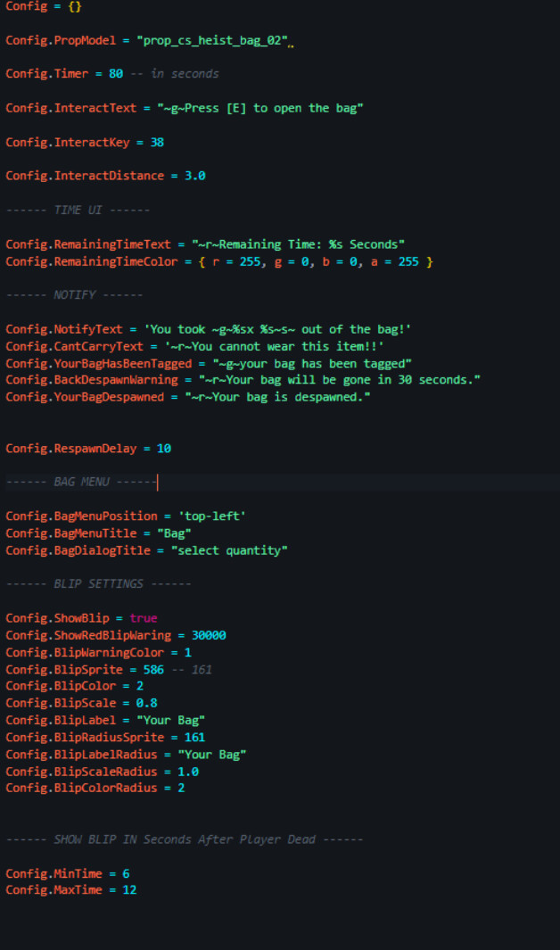Click the "in seconds" comment

[x=185, y=74]
